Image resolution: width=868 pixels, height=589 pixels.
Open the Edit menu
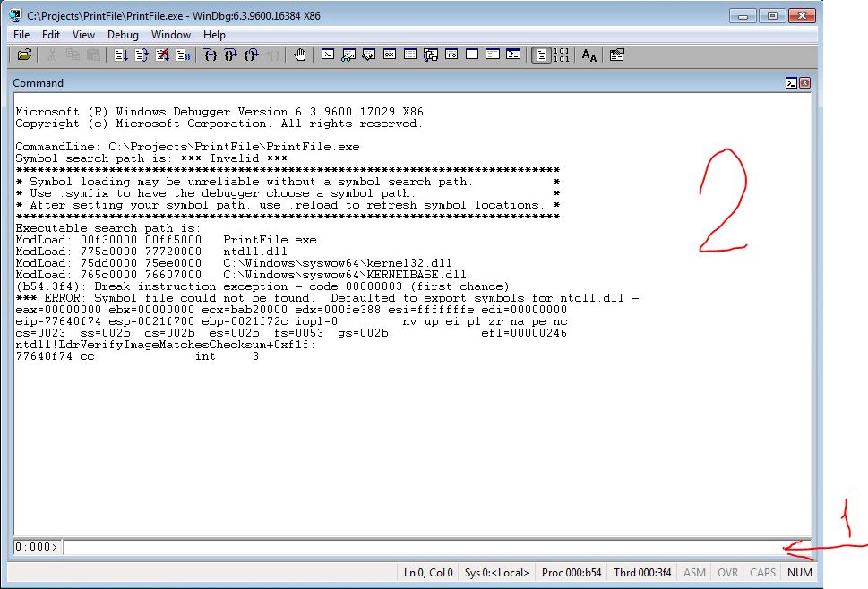(x=51, y=35)
